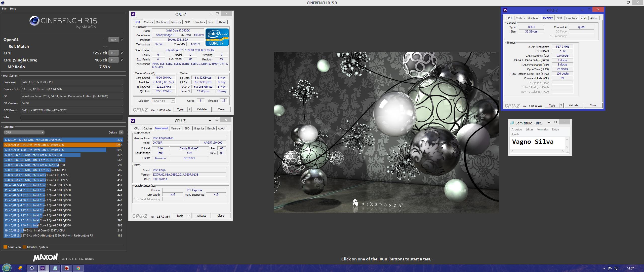Launch Google Chrome from the taskbar
This screenshot has width=644, height=272.
tap(78, 268)
